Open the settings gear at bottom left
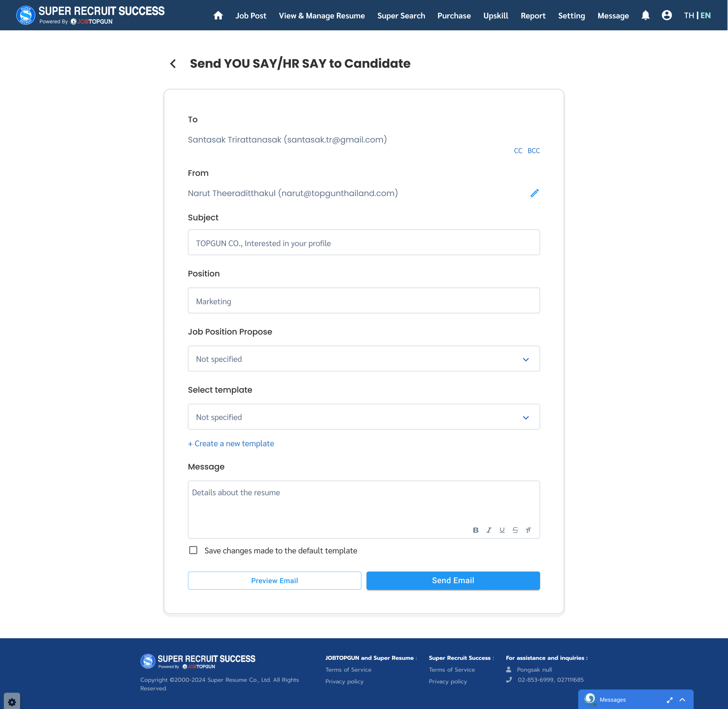728x709 pixels. [12, 702]
